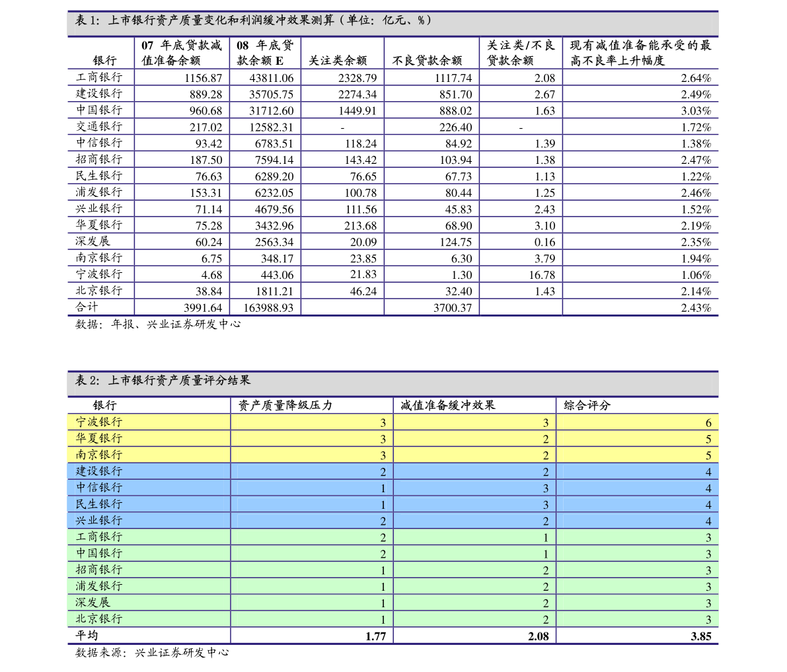Click the rightmost score 5 for 华夏银行
Image resolution: width=787 pixels, height=672 pixels.
[708, 439]
